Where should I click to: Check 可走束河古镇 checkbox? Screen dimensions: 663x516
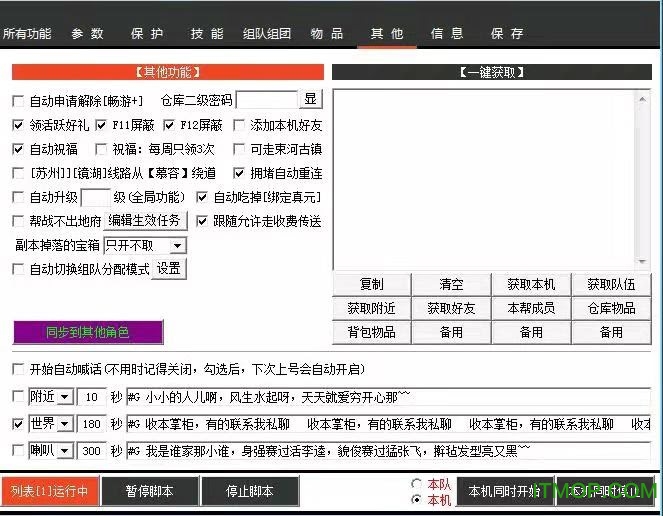(239, 149)
